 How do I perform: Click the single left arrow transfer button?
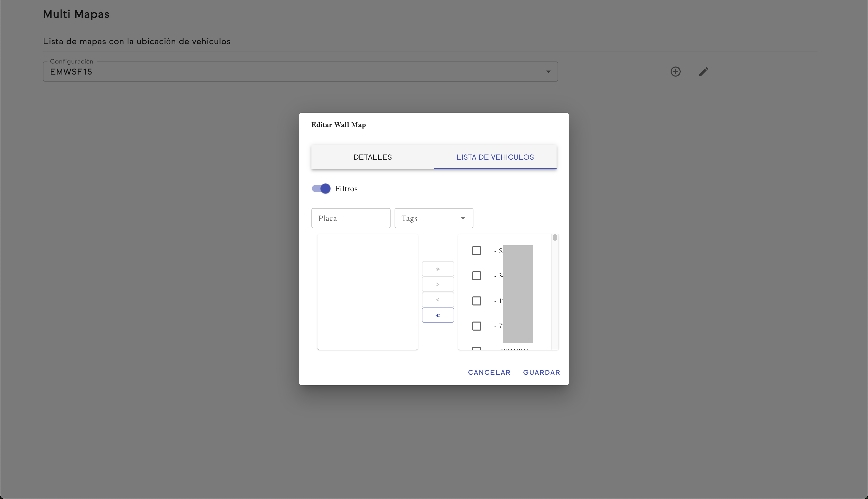[438, 300]
